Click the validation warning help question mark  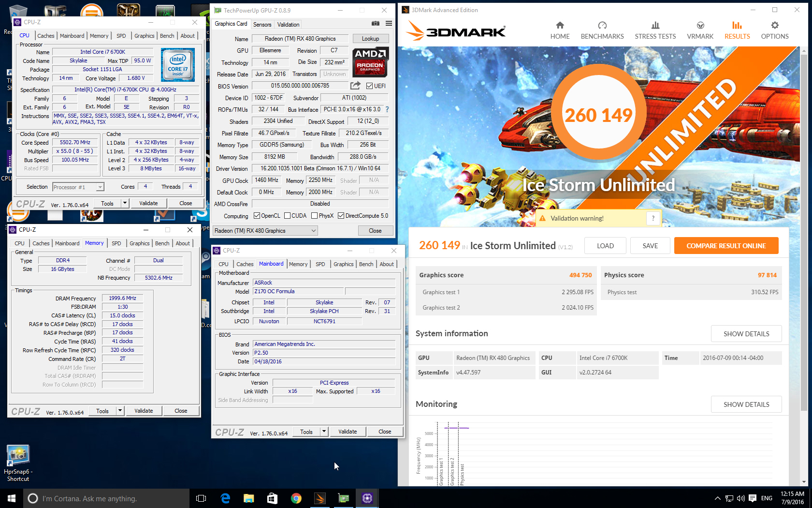tap(653, 218)
